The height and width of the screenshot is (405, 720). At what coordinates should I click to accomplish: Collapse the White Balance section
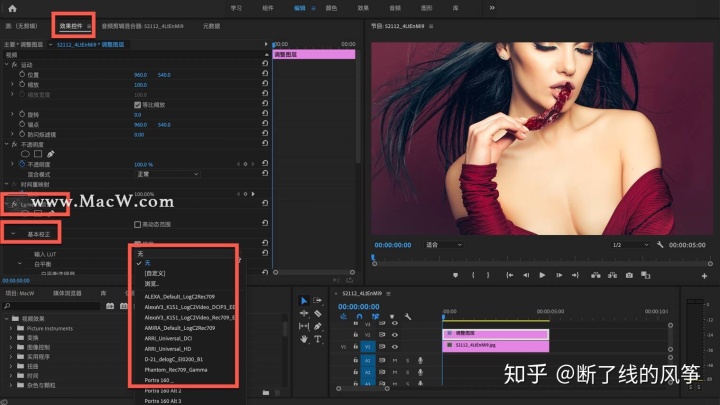click(20, 264)
